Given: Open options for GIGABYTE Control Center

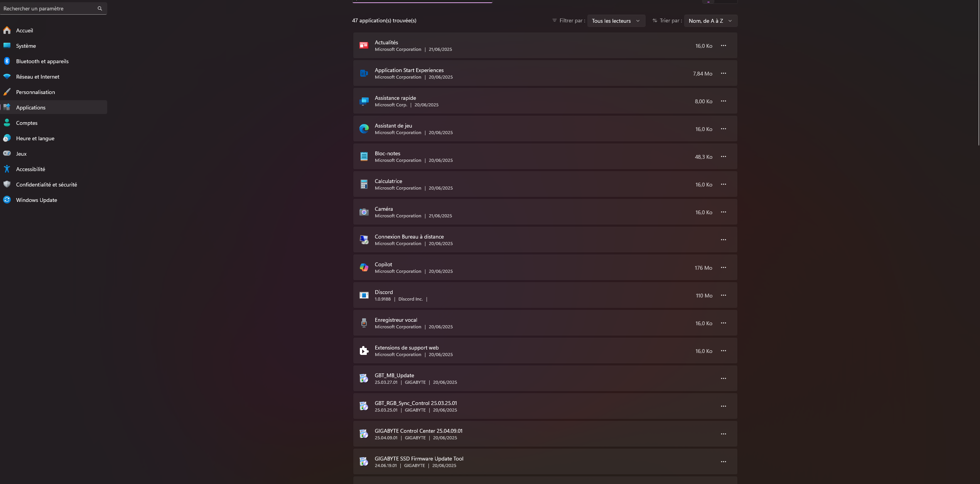Looking at the screenshot, I should [723, 434].
